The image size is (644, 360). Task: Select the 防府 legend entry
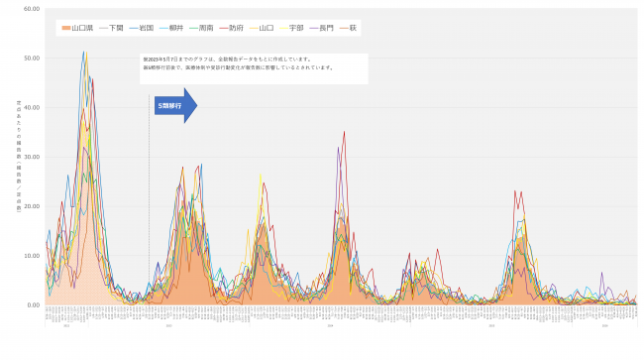(x=232, y=28)
